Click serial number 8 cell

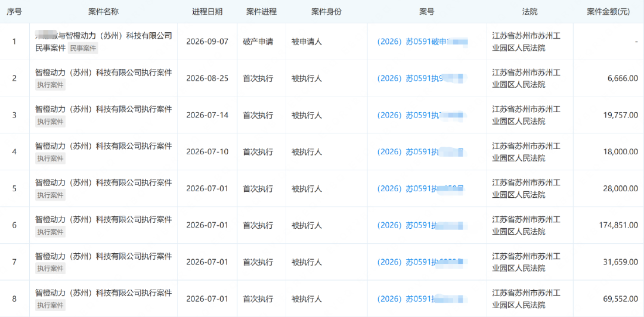tap(14, 299)
